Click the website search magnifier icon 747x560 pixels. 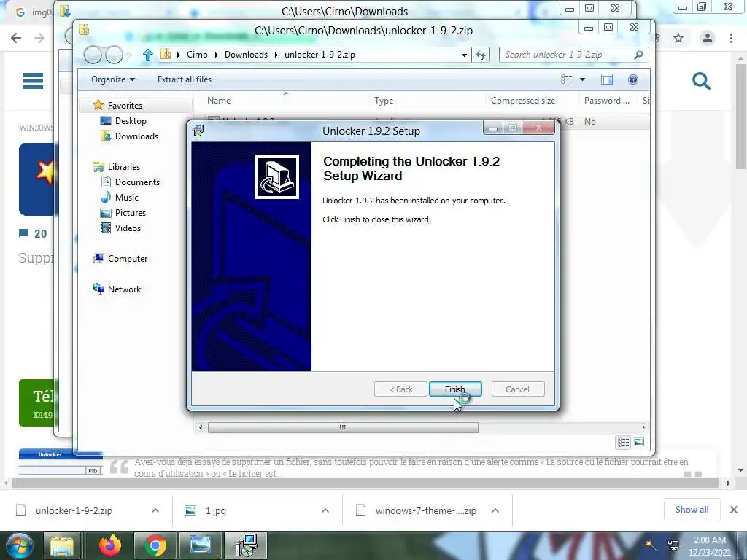(x=701, y=81)
